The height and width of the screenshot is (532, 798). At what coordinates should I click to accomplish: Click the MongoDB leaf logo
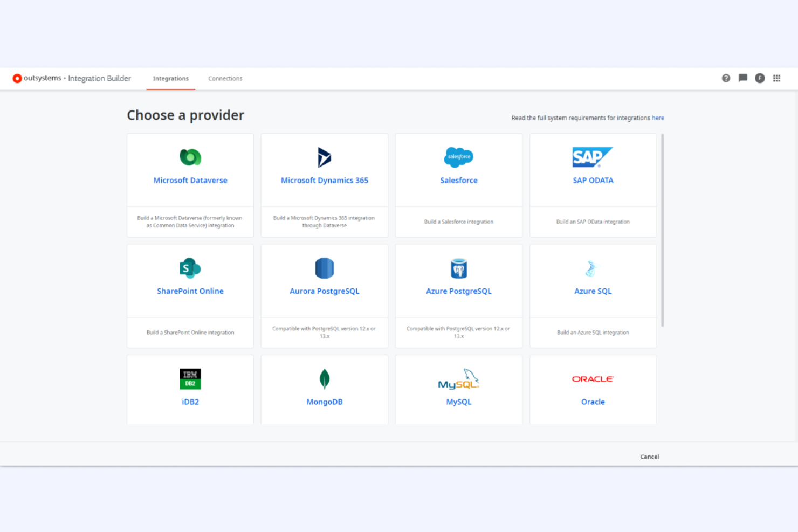pos(324,379)
